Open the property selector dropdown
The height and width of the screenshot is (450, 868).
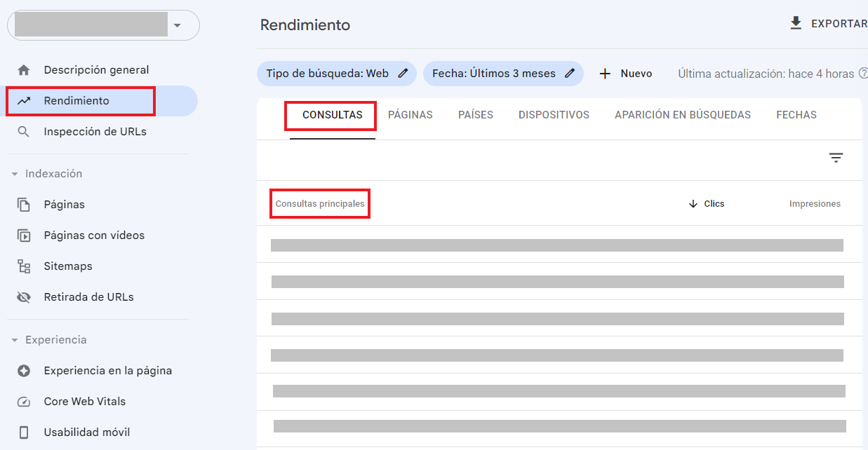[x=177, y=26]
